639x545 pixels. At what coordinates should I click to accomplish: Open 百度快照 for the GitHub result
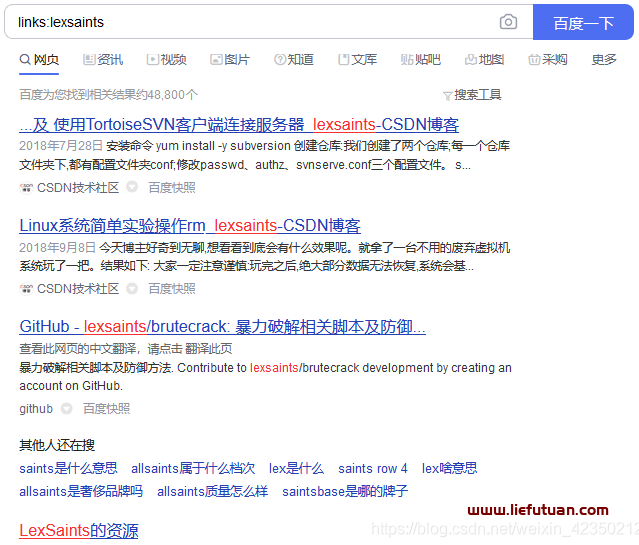[106, 409]
